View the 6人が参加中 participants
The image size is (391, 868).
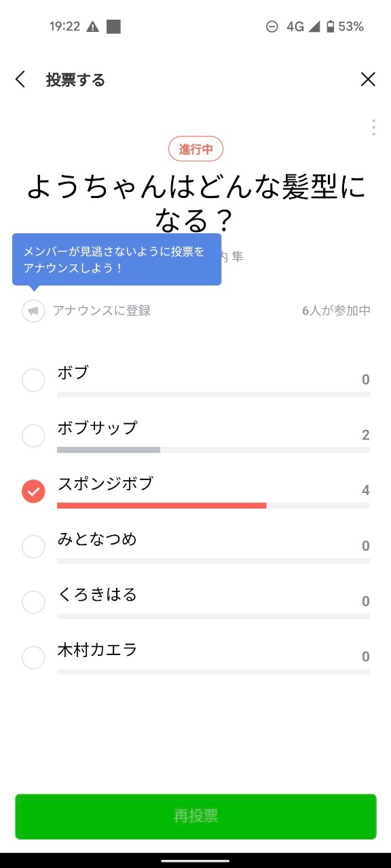[x=337, y=311]
